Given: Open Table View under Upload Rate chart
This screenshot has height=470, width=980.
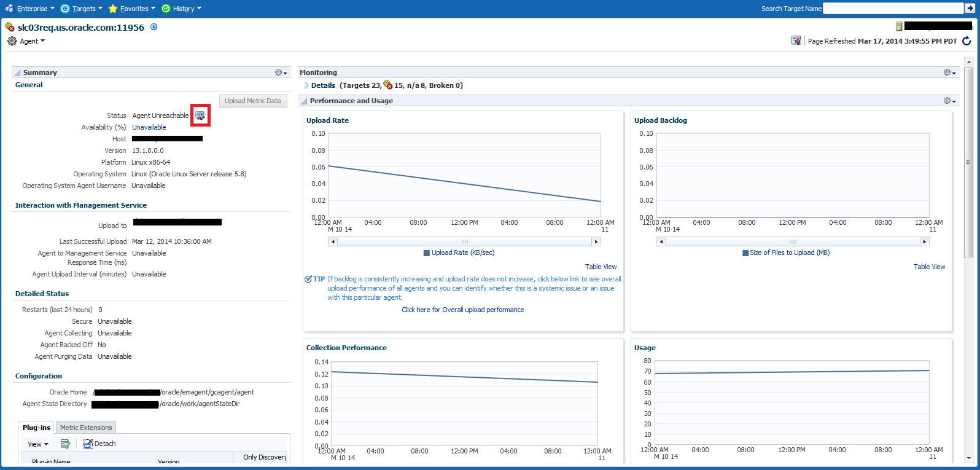Looking at the screenshot, I should [x=601, y=267].
